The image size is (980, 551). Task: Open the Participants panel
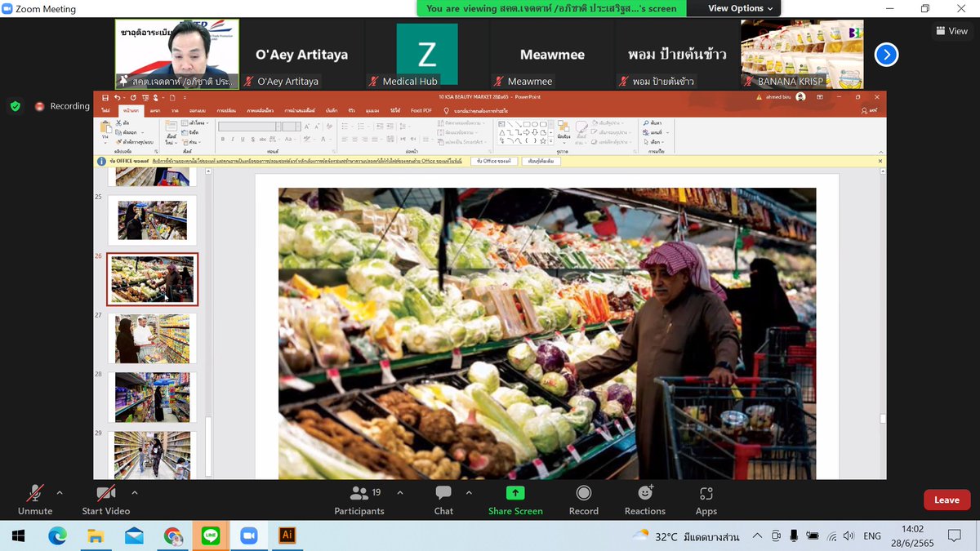pyautogui.click(x=359, y=500)
